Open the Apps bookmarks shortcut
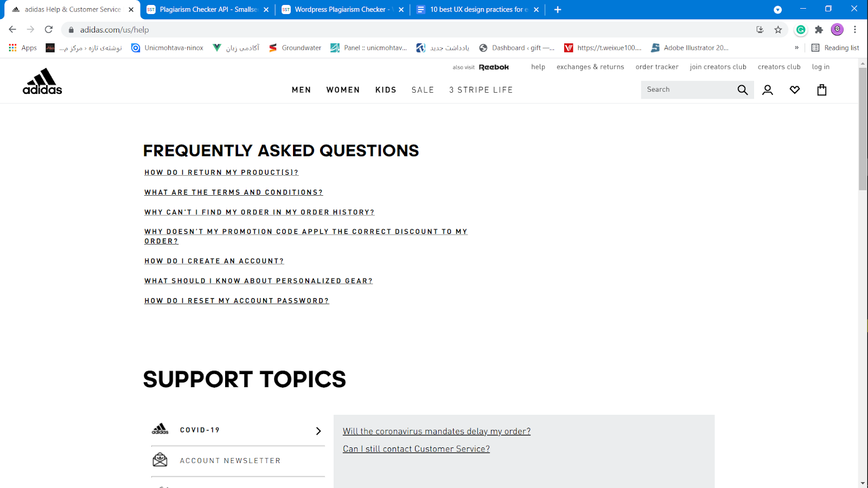This screenshot has width=868, height=488. (23, 48)
